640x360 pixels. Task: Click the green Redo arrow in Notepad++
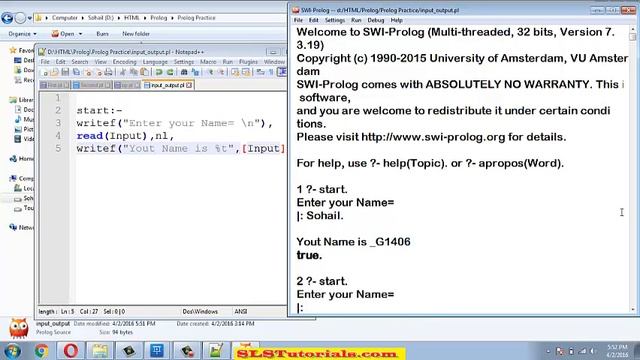tap(170, 72)
